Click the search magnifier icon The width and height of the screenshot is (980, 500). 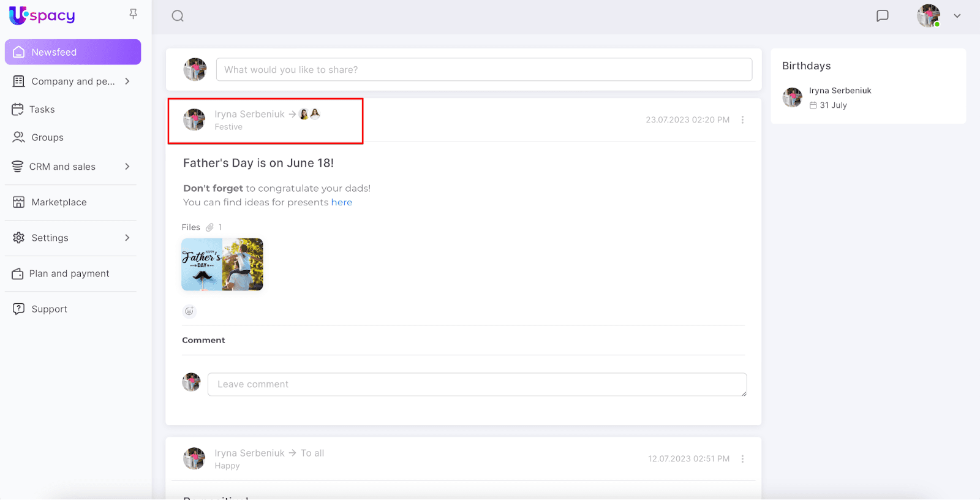[x=178, y=16]
